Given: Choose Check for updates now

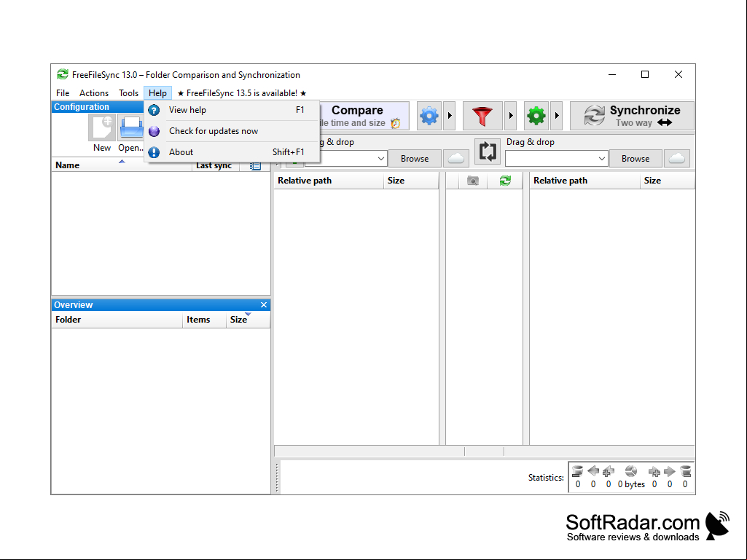Looking at the screenshot, I should pyautogui.click(x=232, y=131).
